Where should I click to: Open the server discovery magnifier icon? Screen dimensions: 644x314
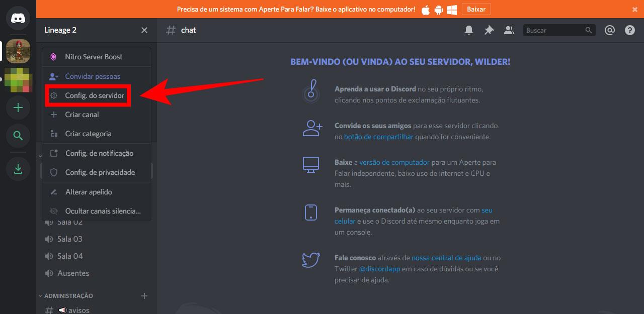(18, 136)
